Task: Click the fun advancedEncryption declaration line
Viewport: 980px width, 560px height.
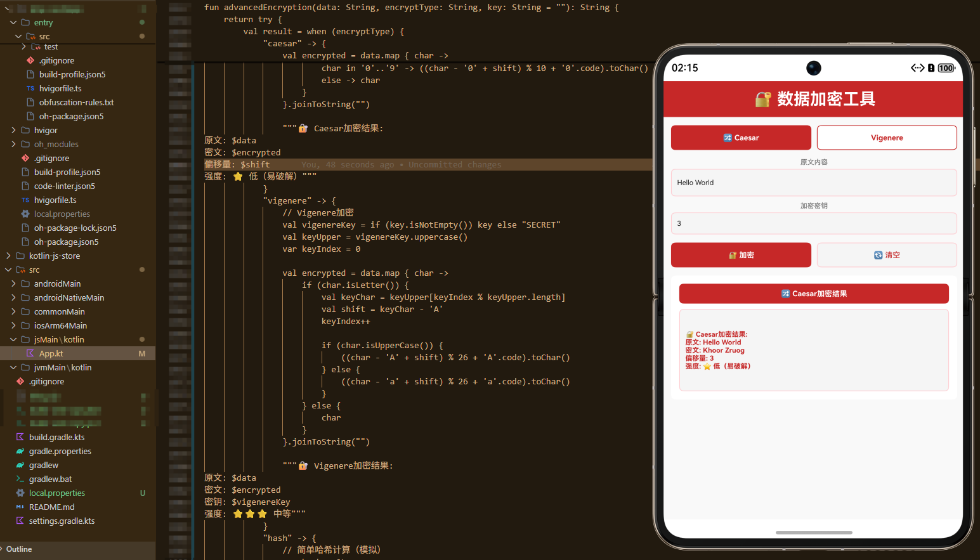Action: (411, 8)
